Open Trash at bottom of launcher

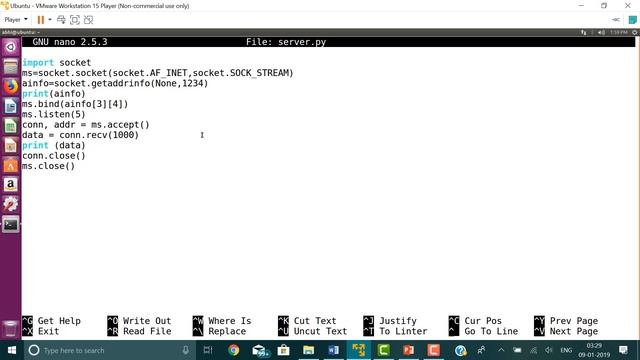coord(11,329)
